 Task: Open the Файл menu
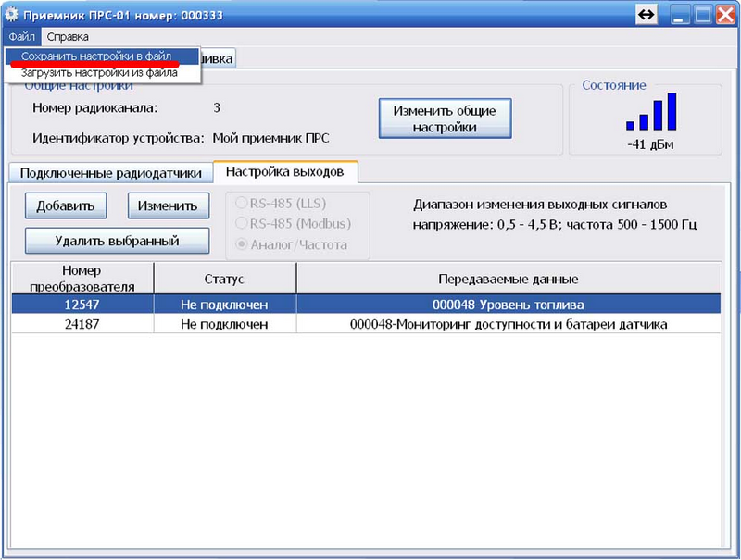point(21,36)
